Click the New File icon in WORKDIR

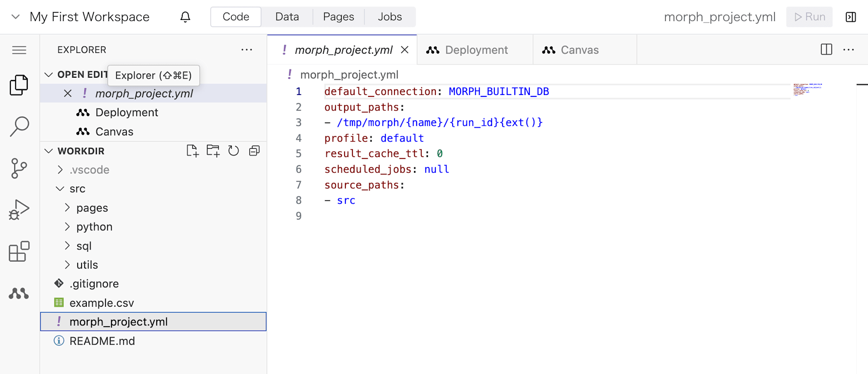tap(192, 151)
